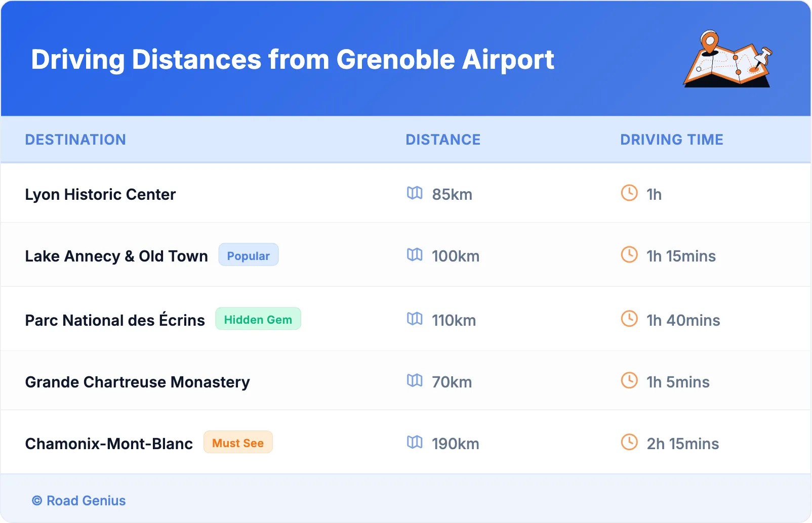Open the Road Genius copyright link
812x523 pixels.
point(79,501)
